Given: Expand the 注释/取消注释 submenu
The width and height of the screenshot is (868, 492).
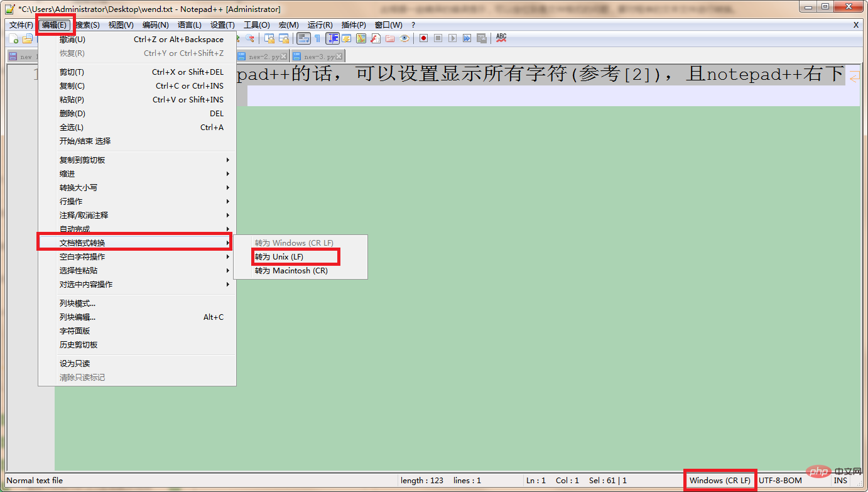Looking at the screenshot, I should pos(137,216).
